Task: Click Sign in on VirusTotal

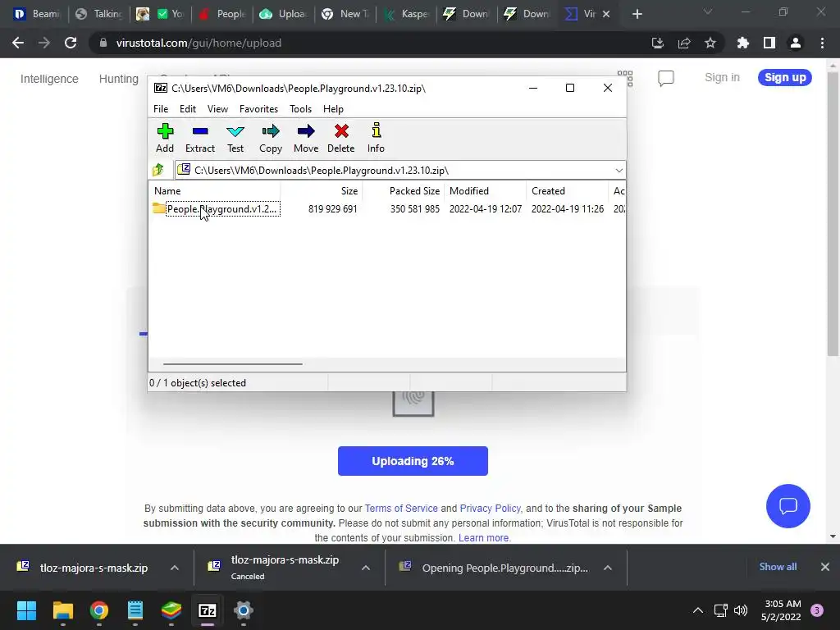Action: click(x=722, y=77)
